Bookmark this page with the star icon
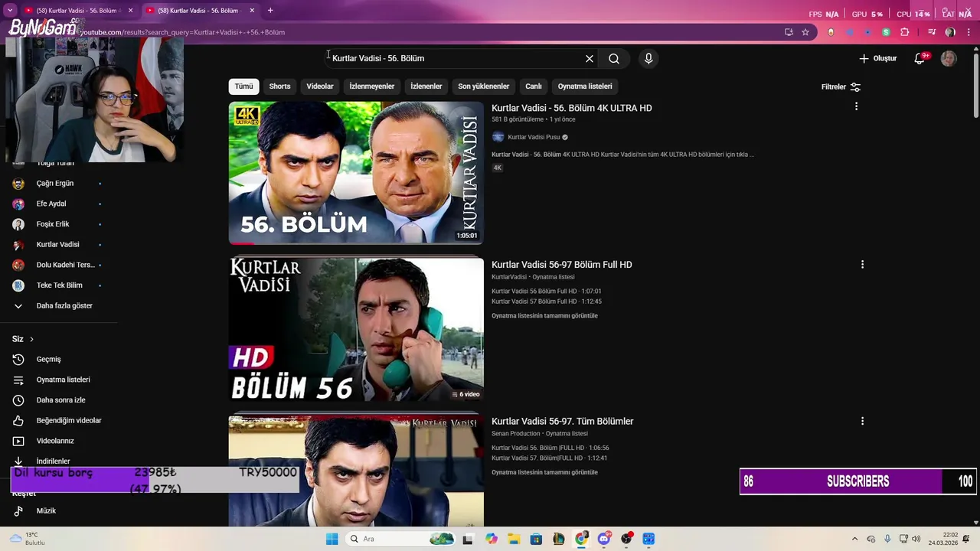Image resolution: width=980 pixels, height=551 pixels. [x=805, y=32]
